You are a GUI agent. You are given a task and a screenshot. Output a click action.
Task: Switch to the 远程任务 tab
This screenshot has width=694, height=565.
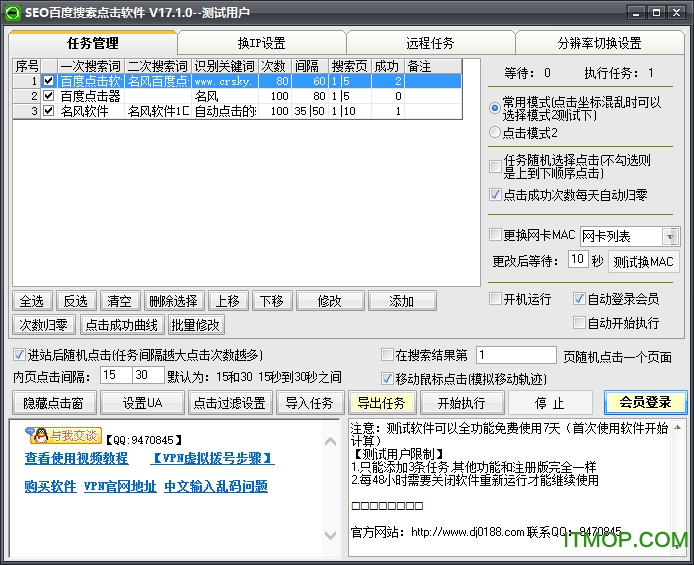(430, 43)
